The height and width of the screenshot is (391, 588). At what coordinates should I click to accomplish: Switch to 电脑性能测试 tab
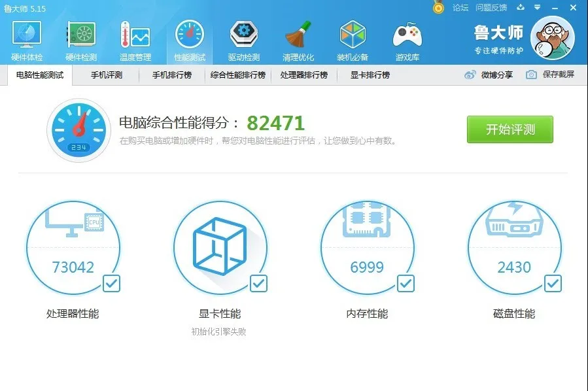tap(40, 75)
